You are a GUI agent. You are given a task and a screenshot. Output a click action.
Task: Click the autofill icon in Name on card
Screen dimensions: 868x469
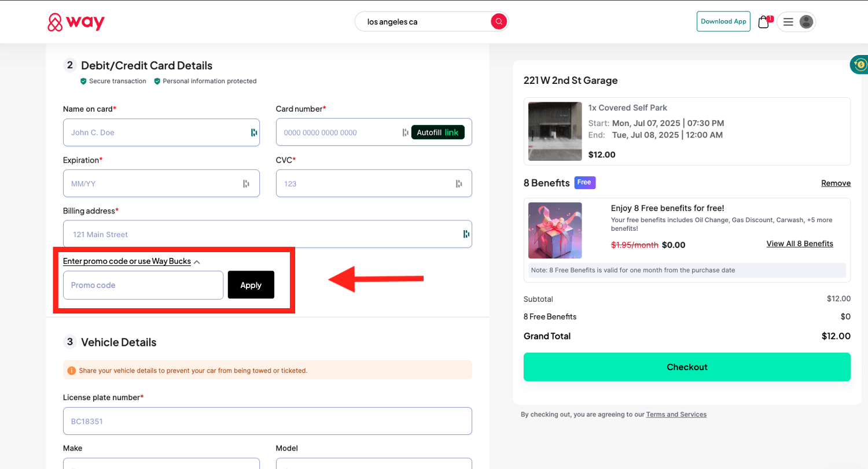(253, 132)
